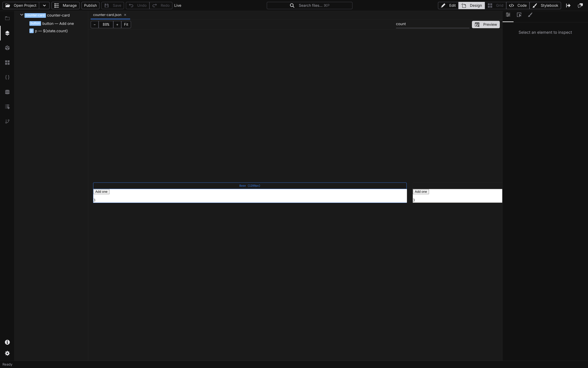
Task: Switch to the paintbrush style inspector tab
Action: (530, 15)
